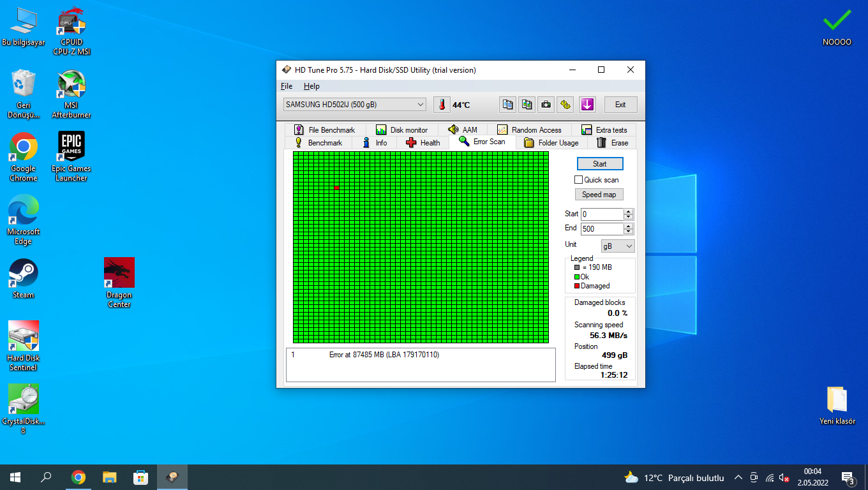Open the Yeni klasör folder icon
The image size is (868, 490).
pyautogui.click(x=837, y=405)
